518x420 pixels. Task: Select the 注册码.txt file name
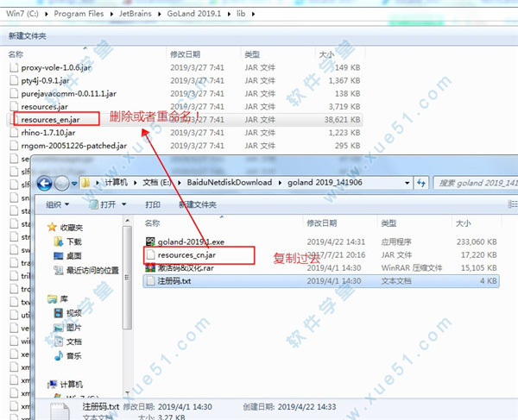pyautogui.click(x=174, y=281)
